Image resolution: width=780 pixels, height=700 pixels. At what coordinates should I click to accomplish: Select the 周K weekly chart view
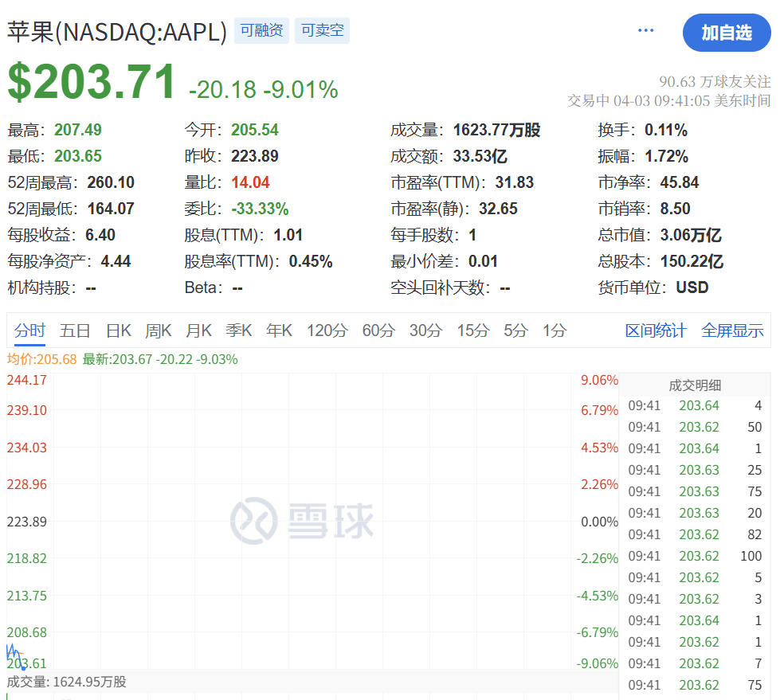click(158, 330)
